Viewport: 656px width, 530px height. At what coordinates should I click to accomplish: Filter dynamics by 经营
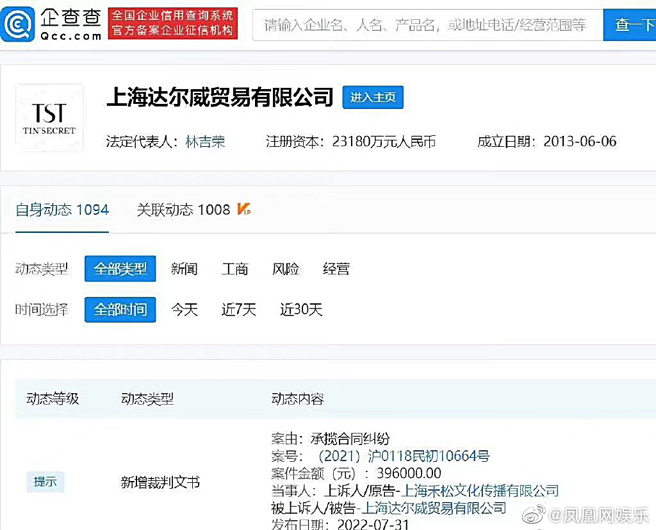tap(336, 269)
